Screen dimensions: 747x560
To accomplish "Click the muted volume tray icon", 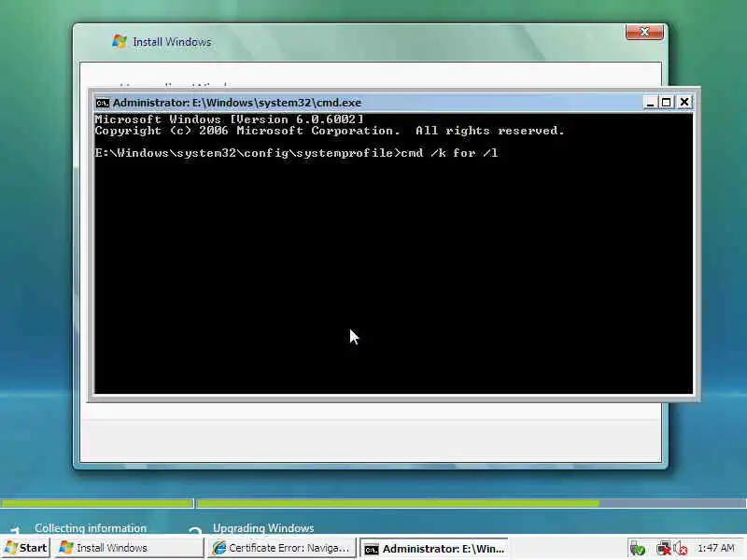I will pyautogui.click(x=681, y=549).
